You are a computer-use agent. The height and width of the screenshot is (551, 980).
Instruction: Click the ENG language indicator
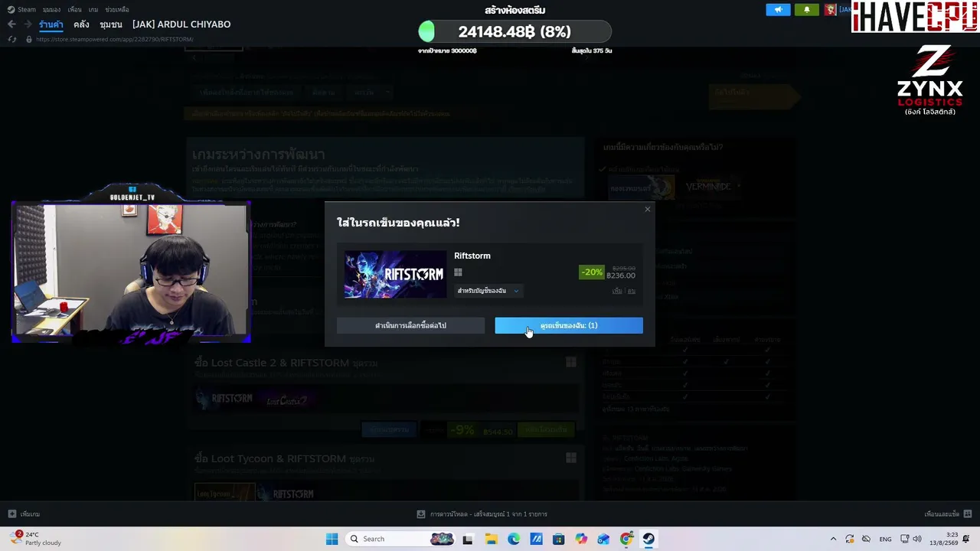click(x=885, y=539)
